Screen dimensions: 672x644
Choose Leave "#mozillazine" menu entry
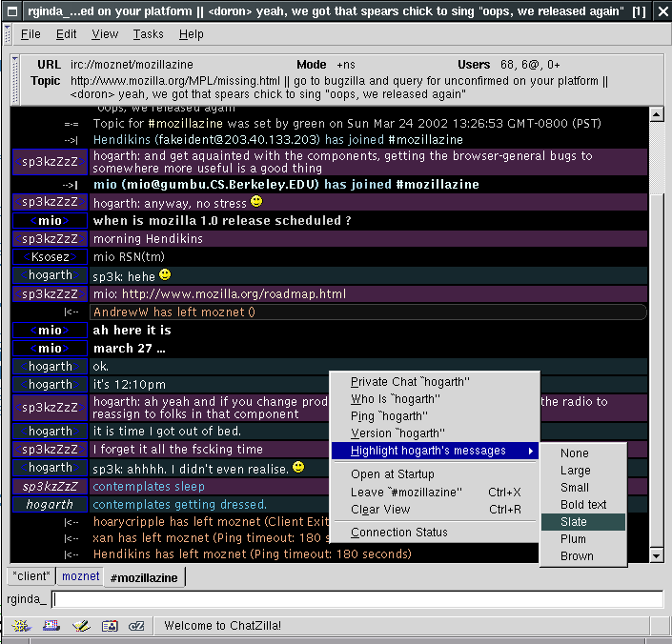click(x=434, y=492)
